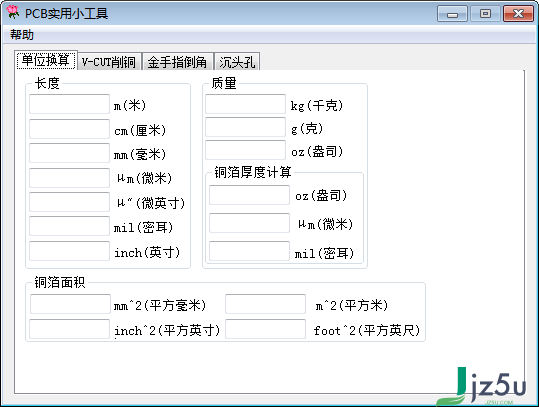The image size is (539, 407).
Task: Switch to the 金手指倒角 tab
Action: [177, 62]
